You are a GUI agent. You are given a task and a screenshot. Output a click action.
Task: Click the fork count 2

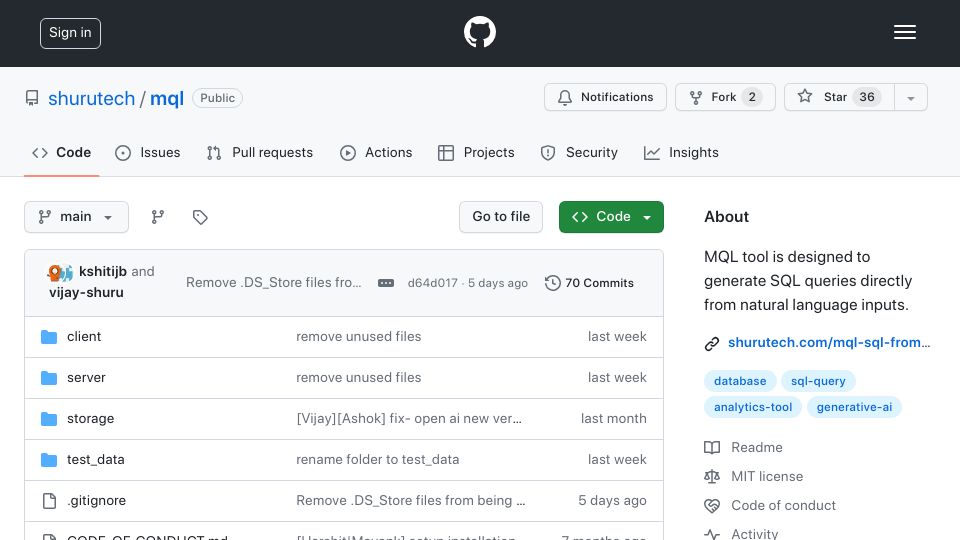click(752, 97)
